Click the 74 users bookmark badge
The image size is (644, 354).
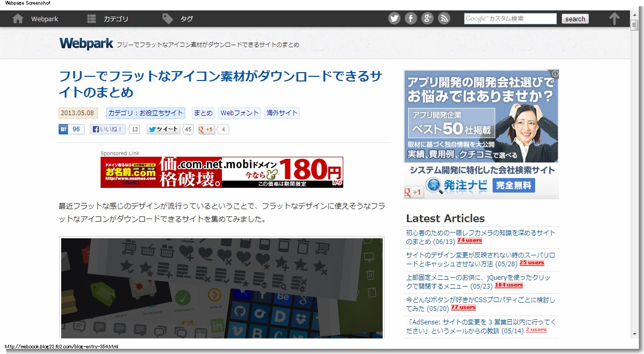coord(470,241)
